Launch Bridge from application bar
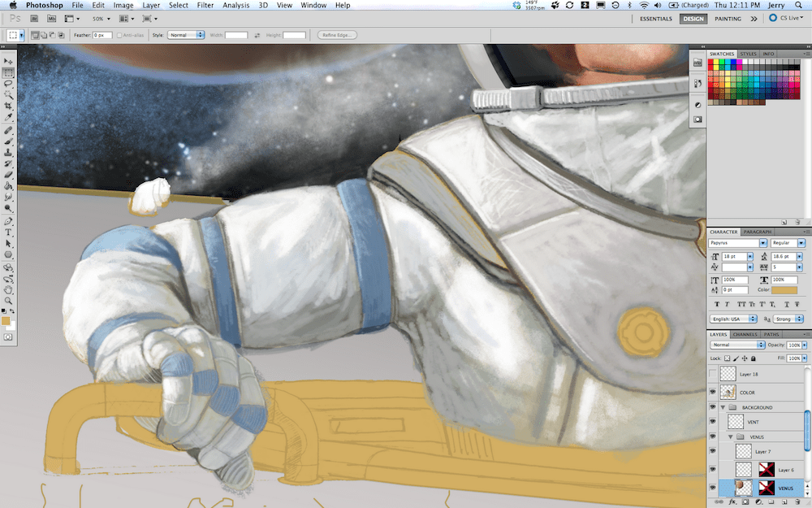This screenshot has width=812, height=508. [34, 19]
